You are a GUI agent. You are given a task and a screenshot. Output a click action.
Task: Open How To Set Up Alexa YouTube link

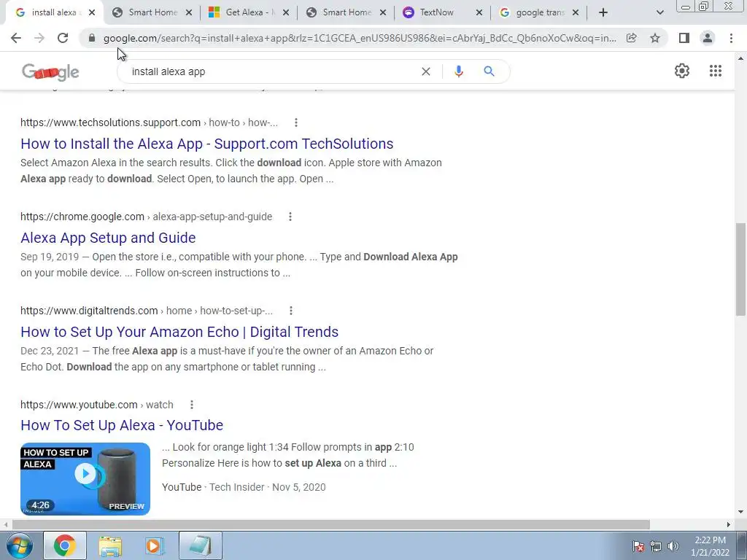(x=122, y=425)
